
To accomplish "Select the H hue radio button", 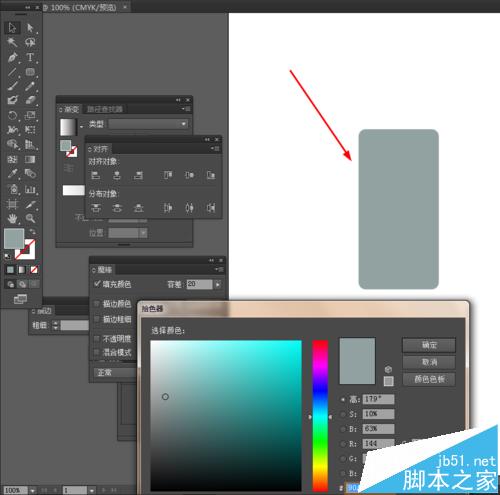I will [x=343, y=399].
